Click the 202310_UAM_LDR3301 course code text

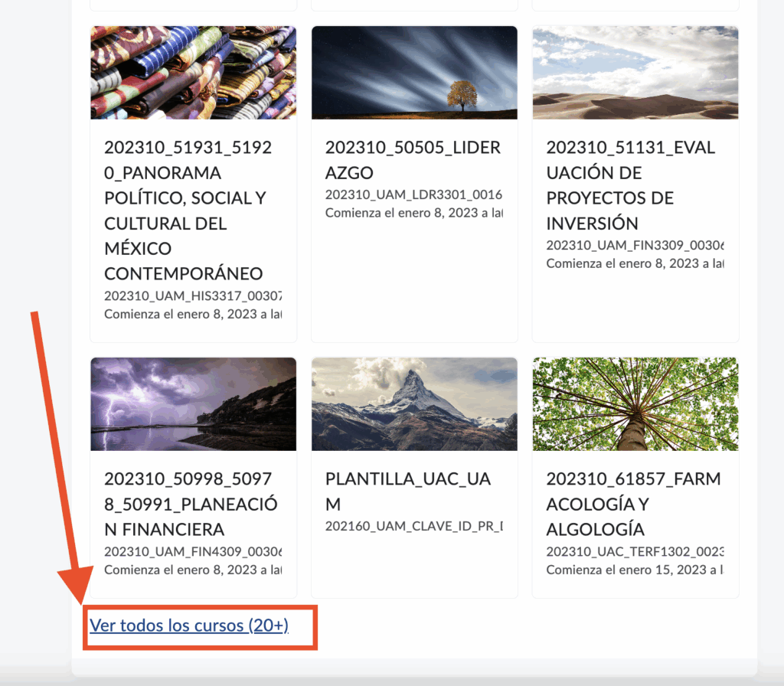(x=413, y=195)
